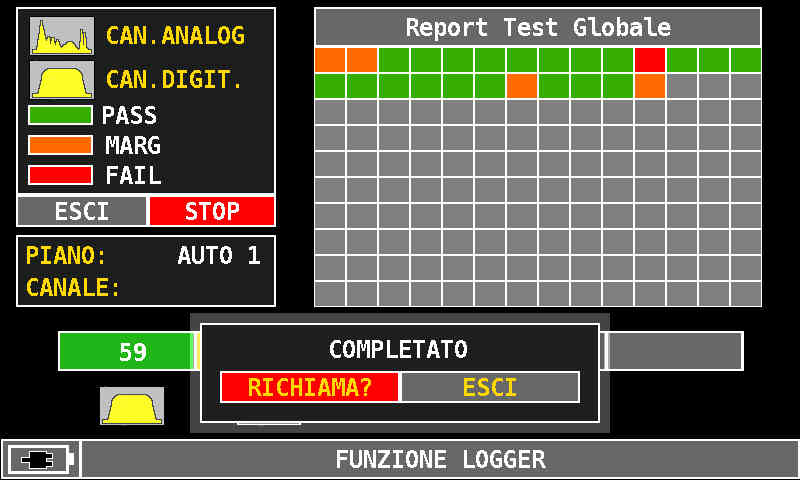Click the plug icon in battery indicator
The image size is (800, 480).
pos(38,460)
